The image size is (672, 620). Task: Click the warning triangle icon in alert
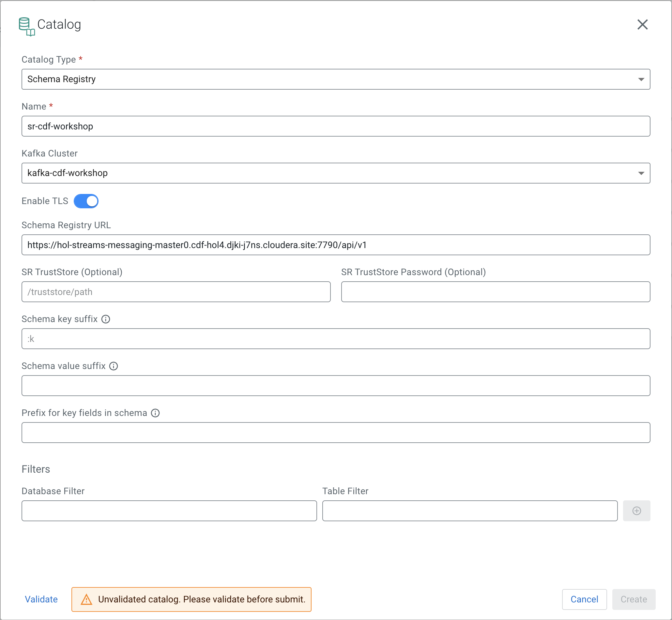[86, 599]
